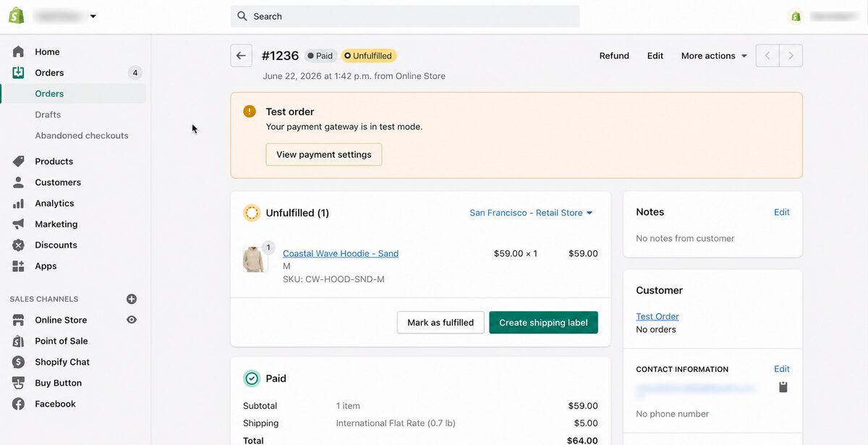The width and height of the screenshot is (868, 445).
Task: Click the Orders inbox icon
Action: pyautogui.click(x=19, y=72)
